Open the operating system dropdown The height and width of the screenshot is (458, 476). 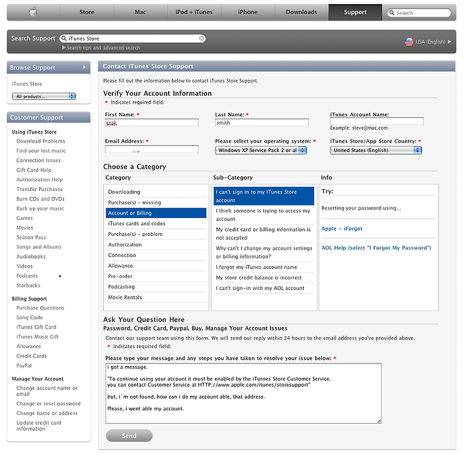[260, 150]
